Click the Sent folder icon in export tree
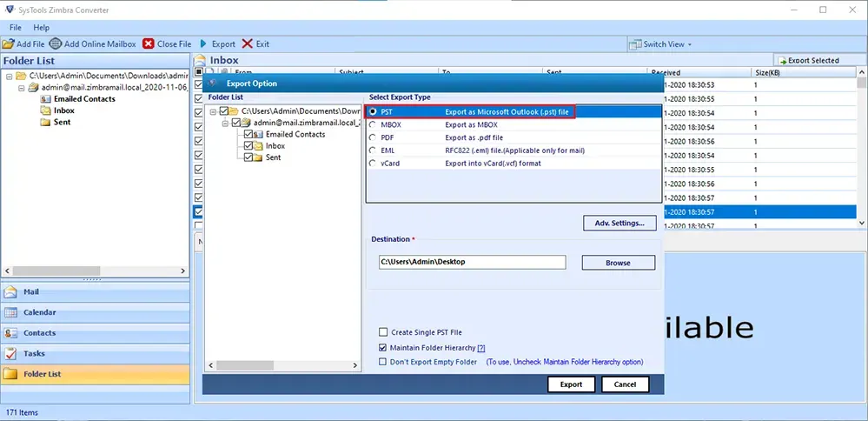 click(258, 157)
